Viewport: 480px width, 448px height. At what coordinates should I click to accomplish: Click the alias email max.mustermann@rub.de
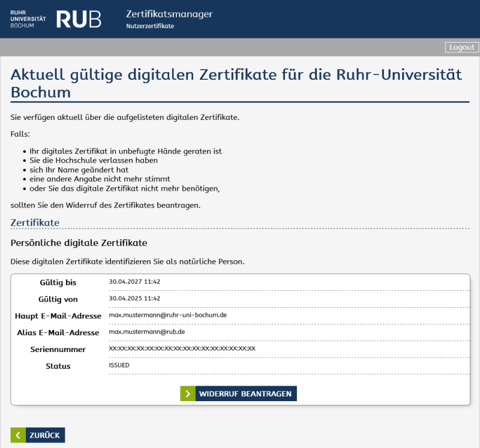tap(146, 331)
